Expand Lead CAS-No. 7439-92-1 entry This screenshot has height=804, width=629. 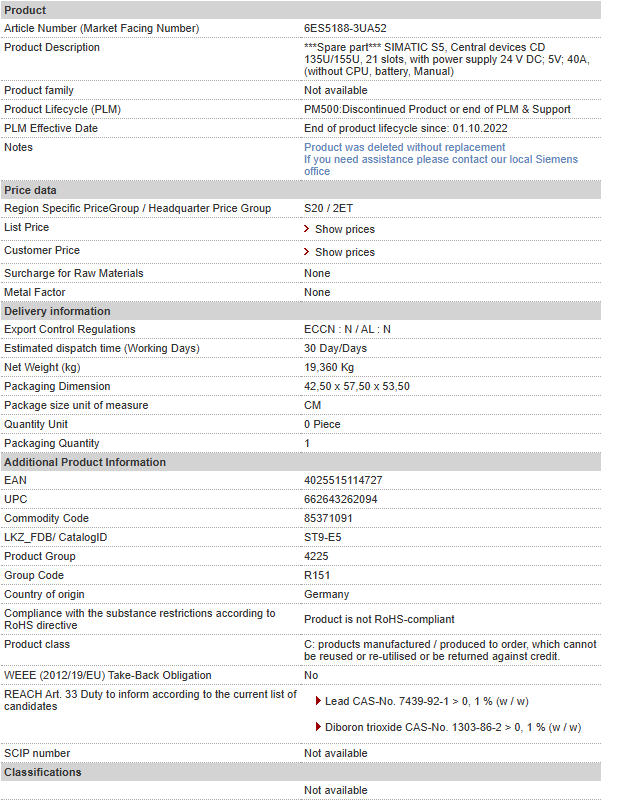click(x=427, y=701)
